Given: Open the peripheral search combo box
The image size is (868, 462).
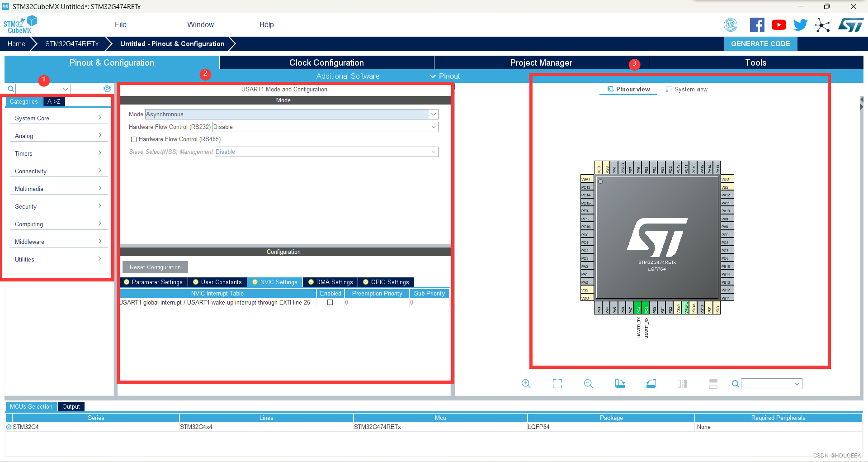Looking at the screenshot, I should (x=43, y=89).
